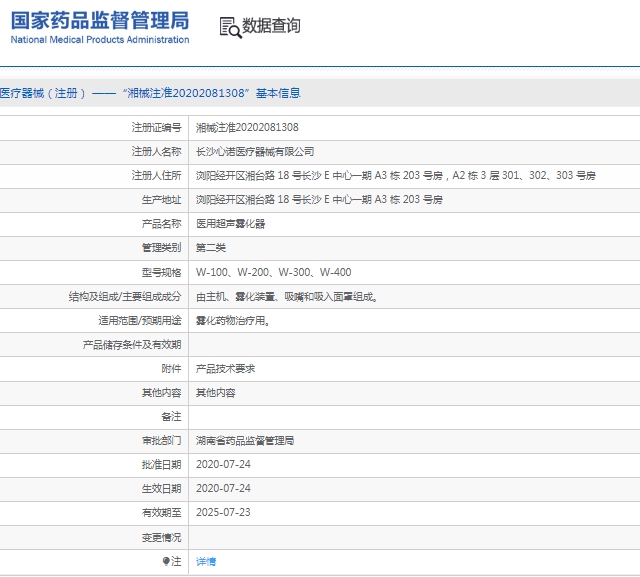The width and height of the screenshot is (640, 577).
Task: Click the 生效日期 label
Action: [162, 488]
